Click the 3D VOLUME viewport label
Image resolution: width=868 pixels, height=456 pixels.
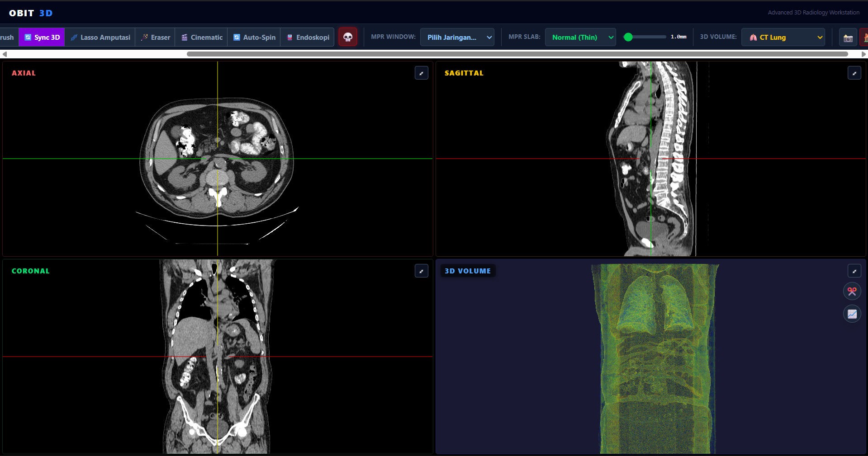pos(468,271)
